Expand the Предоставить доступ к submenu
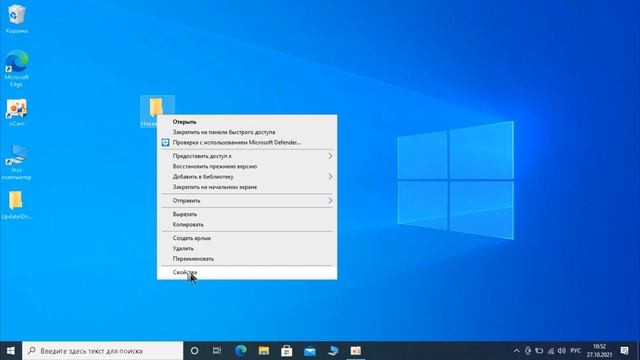Viewport: 640px width, 360px height. [x=247, y=156]
